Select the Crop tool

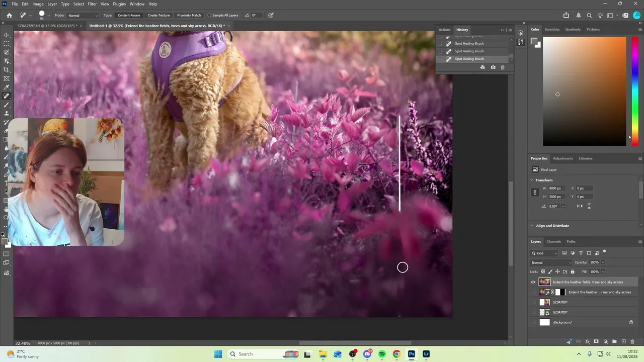[7, 70]
